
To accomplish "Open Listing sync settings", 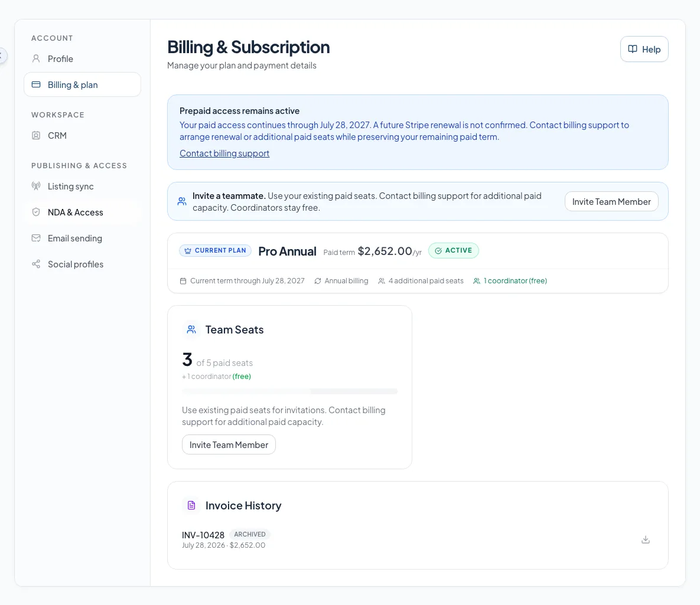I will click(82, 187).
